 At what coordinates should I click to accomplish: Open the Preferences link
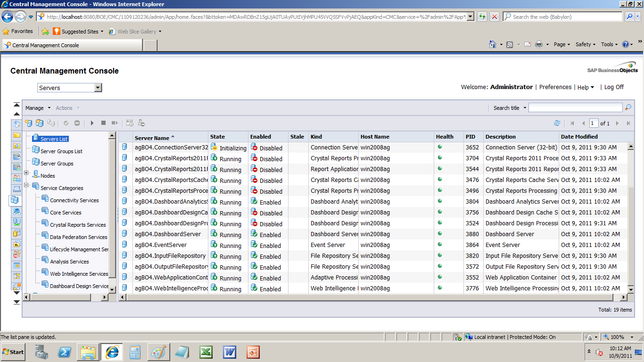[x=555, y=87]
